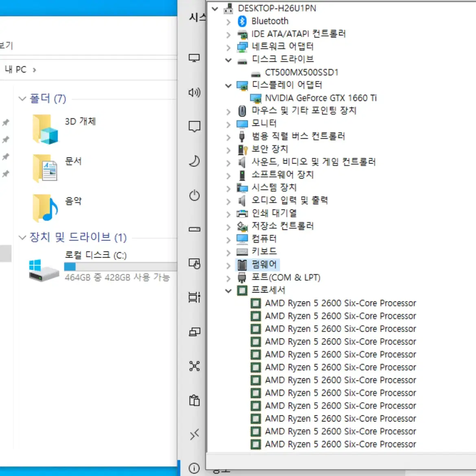The height and width of the screenshot is (476, 476).
Task: Expand the 네트워크 어댑터 node
Action: click(x=228, y=47)
